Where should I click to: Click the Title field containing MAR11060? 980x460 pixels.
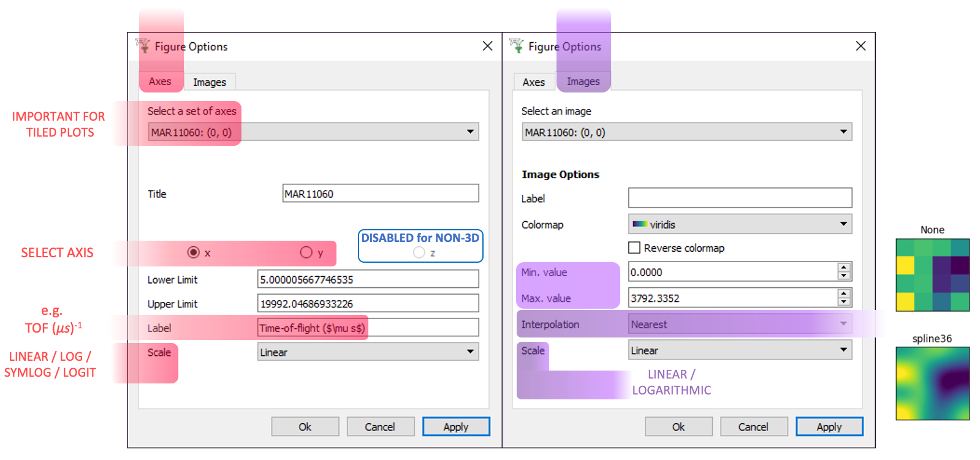[x=381, y=194]
